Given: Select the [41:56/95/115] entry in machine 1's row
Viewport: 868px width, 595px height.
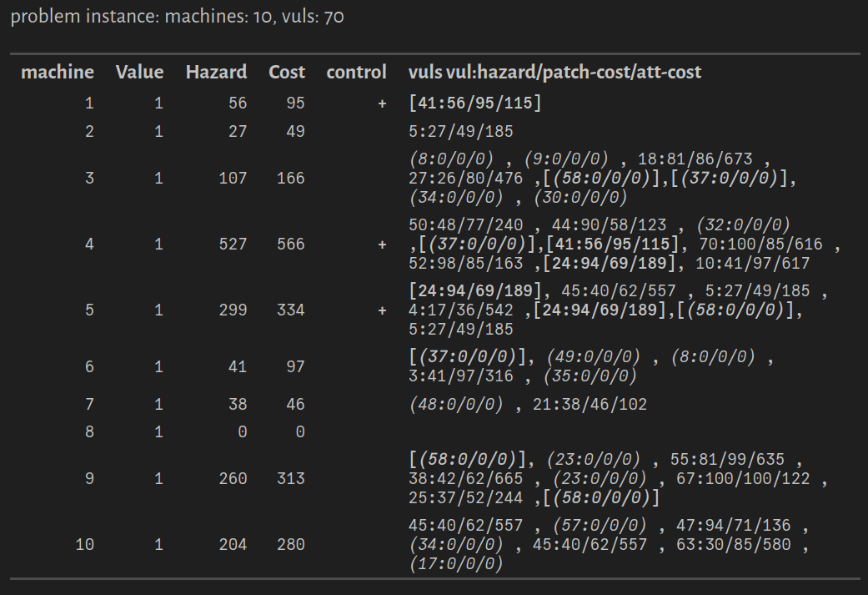Looking at the screenshot, I should (x=476, y=103).
